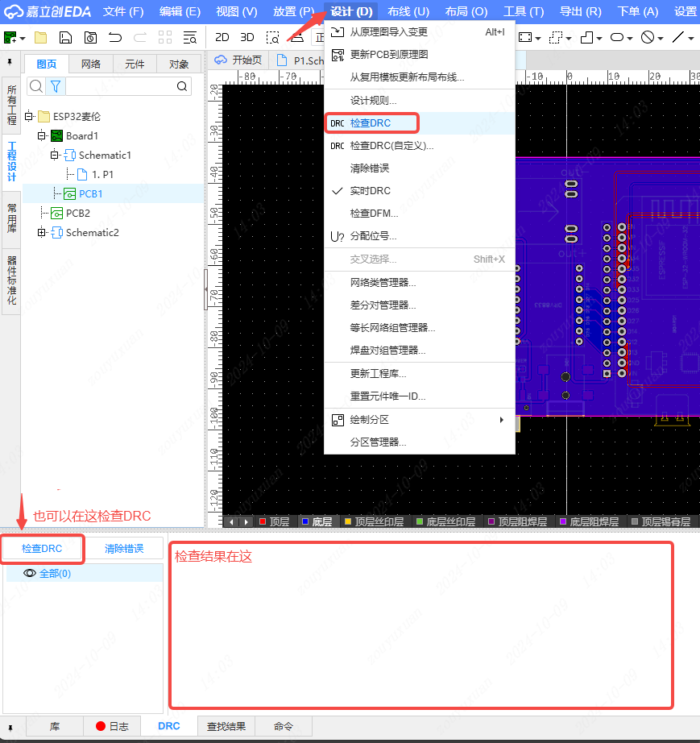Click the search submit icon in filter box
The image size is (700, 743).
(x=182, y=86)
